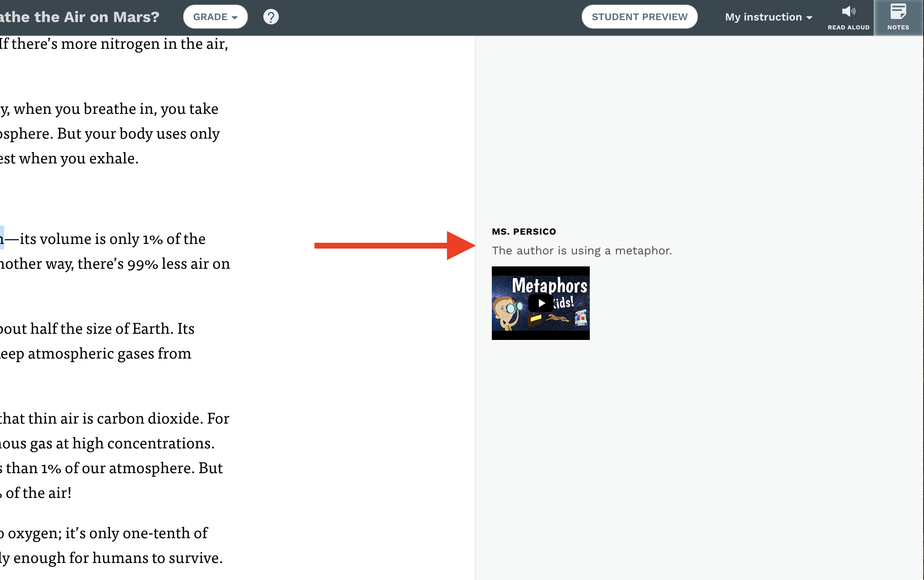924x580 pixels.
Task: Click the article title 'Air on Mars?'
Action: (x=112, y=17)
